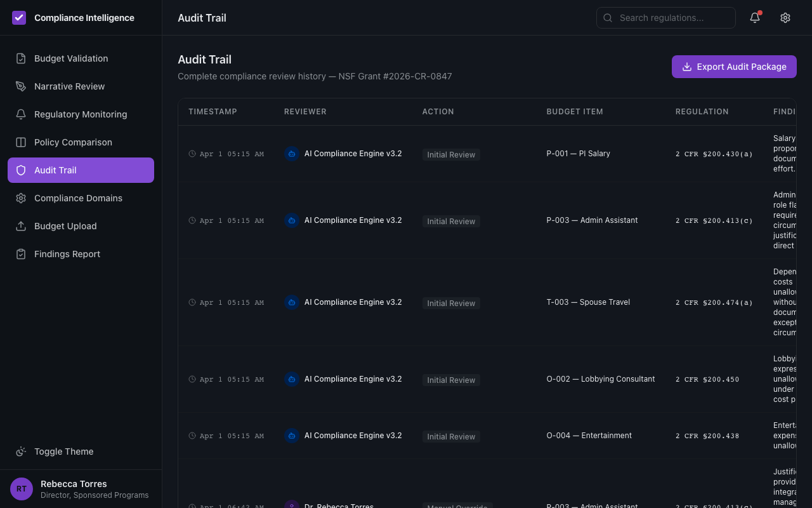Select the Policy Comparison columns icon
This screenshot has height=508, width=812.
point(21,142)
